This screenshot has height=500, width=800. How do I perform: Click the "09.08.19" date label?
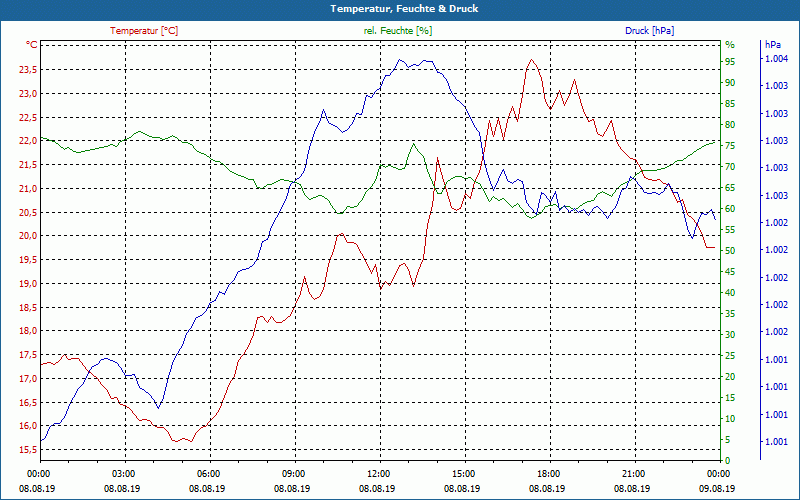[717, 489]
